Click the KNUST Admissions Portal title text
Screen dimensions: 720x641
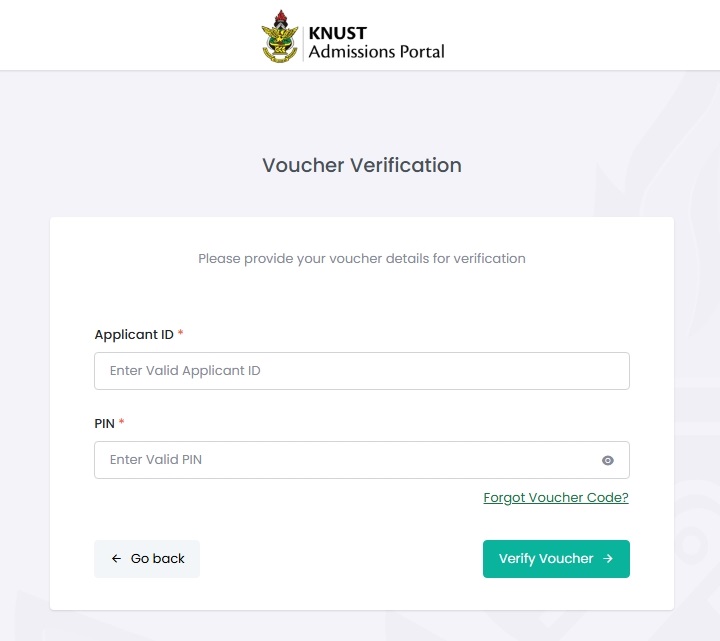coord(376,42)
